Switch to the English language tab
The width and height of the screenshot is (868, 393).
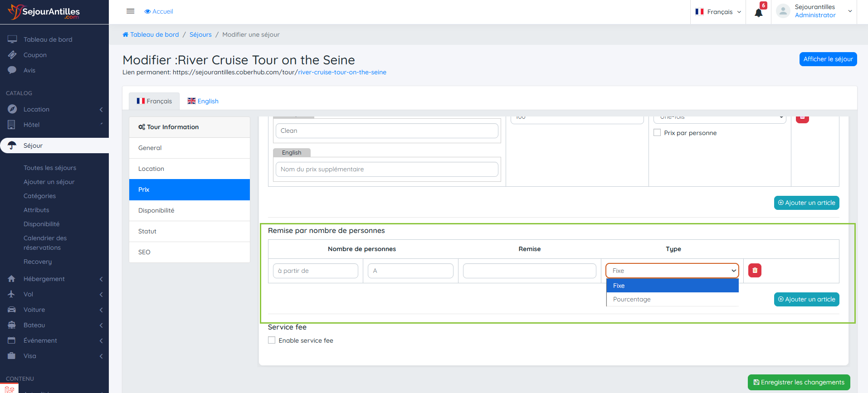tap(203, 101)
